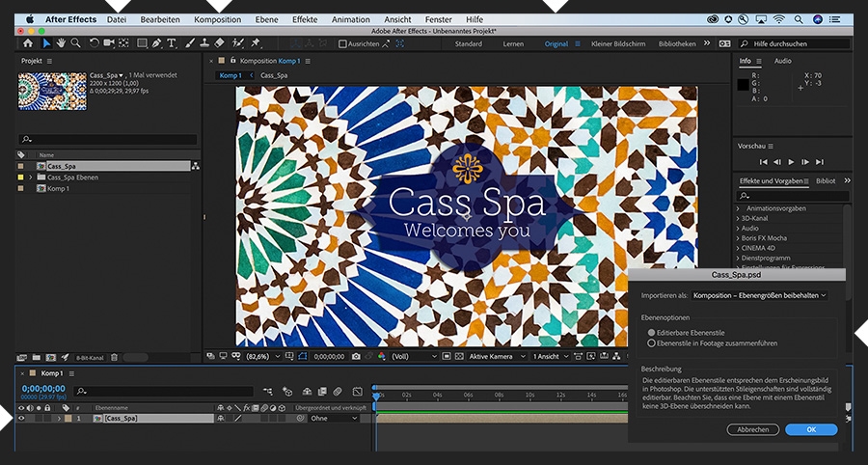Select Editierbare Ebenenstile radio button

click(x=652, y=332)
